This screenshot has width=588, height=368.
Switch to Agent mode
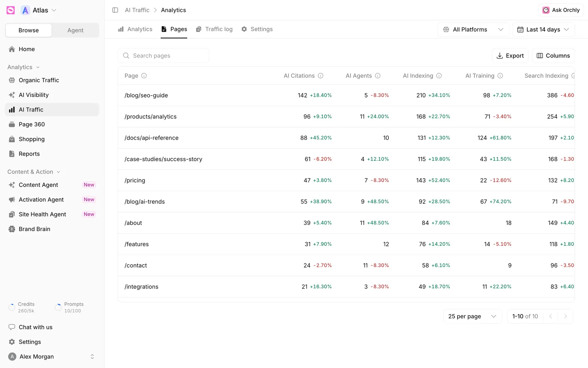click(75, 30)
